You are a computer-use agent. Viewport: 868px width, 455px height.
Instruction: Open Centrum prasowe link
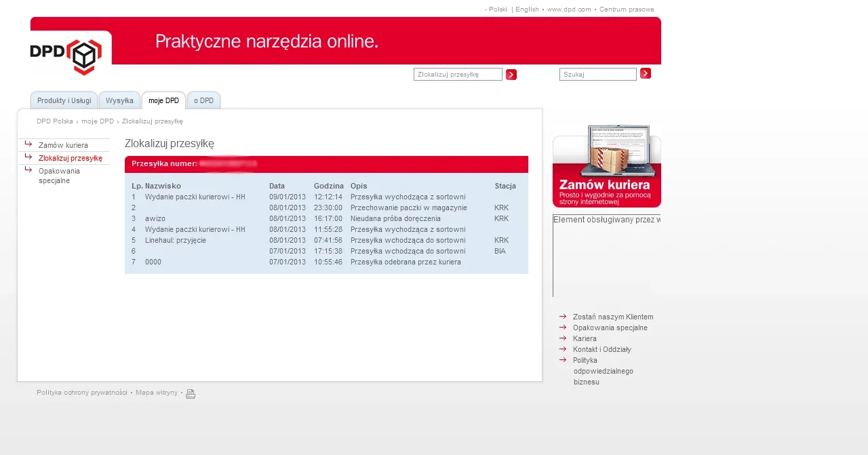(627, 9)
